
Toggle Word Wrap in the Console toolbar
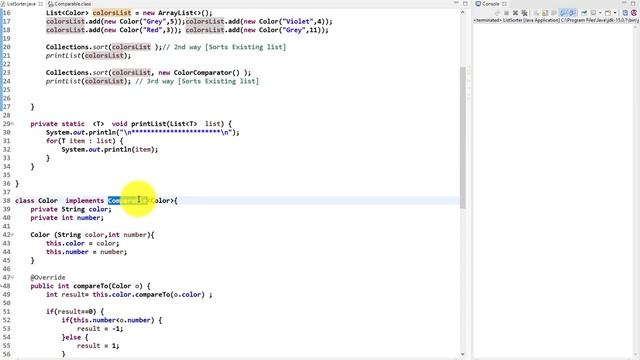coord(554,13)
